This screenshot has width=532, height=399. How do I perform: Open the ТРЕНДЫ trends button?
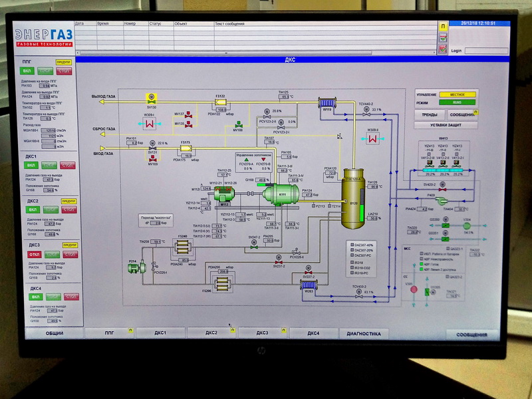430,114
